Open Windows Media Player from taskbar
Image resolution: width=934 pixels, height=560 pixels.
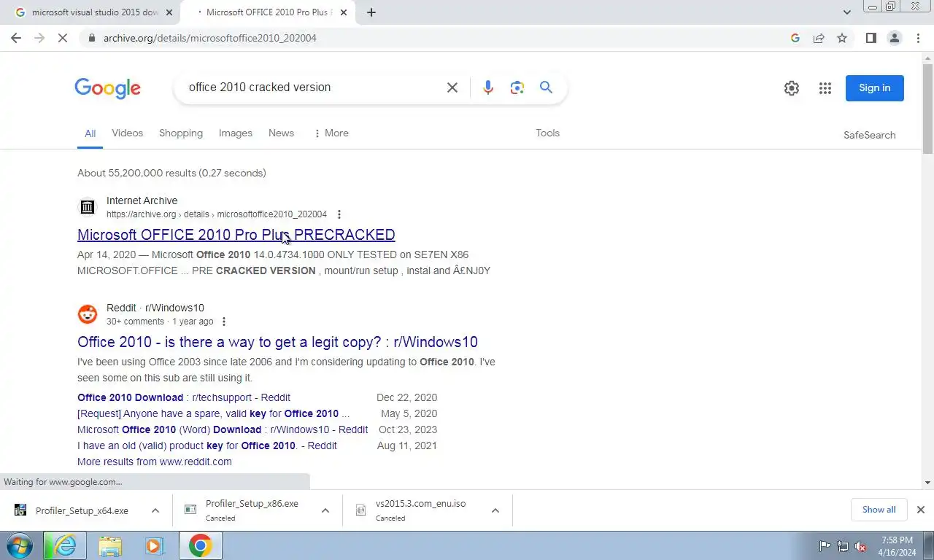click(x=154, y=545)
